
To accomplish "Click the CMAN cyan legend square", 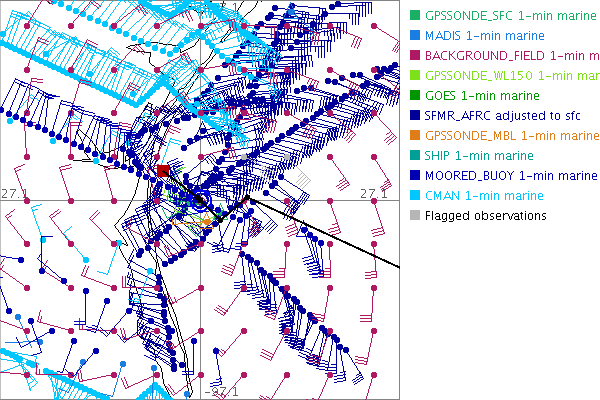I will (x=414, y=195).
